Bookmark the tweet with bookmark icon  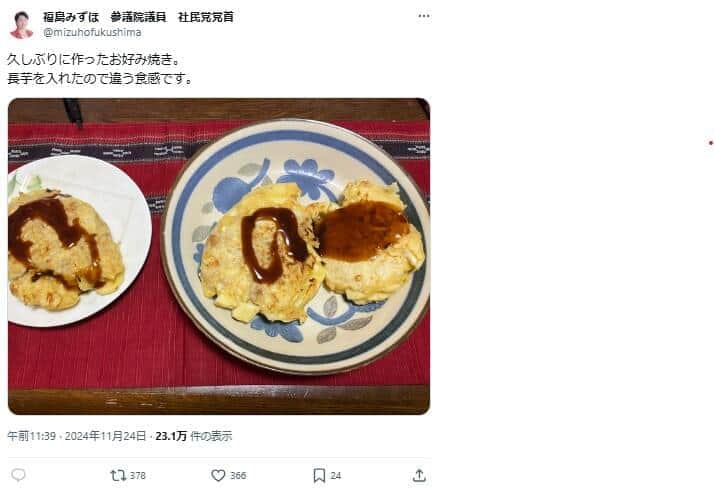[319, 475]
